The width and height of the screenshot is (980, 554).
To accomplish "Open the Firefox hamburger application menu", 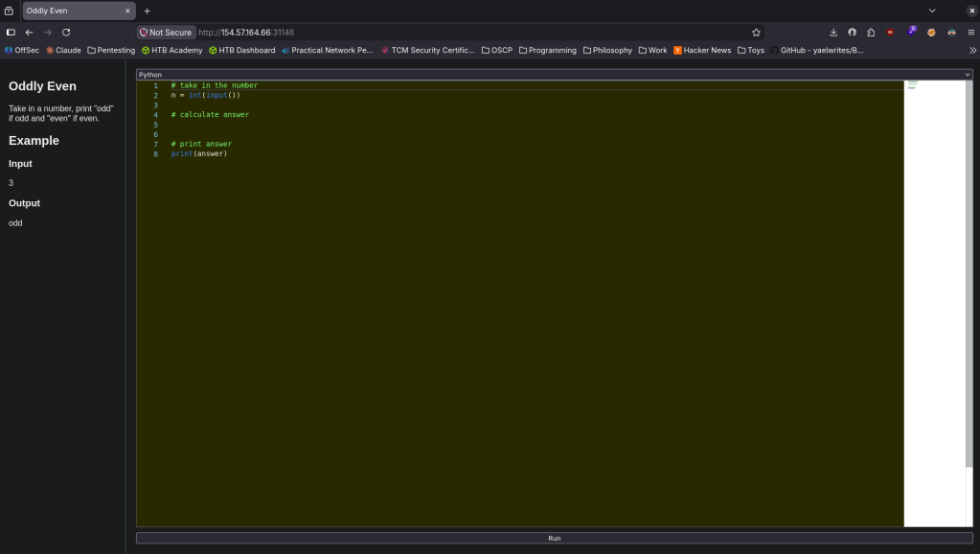I will click(x=970, y=32).
